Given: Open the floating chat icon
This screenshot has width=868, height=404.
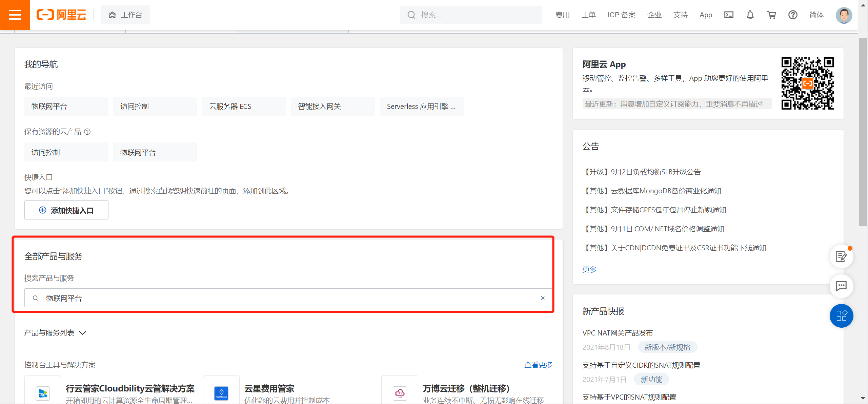Looking at the screenshot, I should pos(841,286).
